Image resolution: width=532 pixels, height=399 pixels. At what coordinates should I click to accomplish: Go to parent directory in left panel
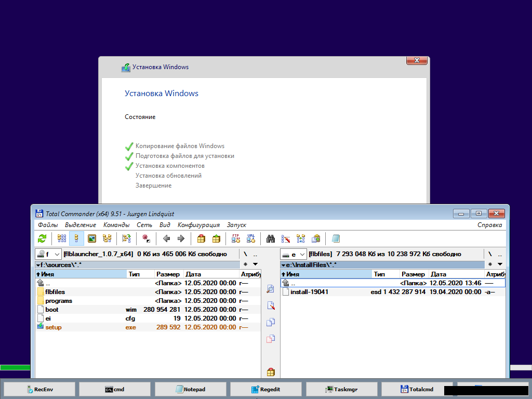[x=255, y=254]
